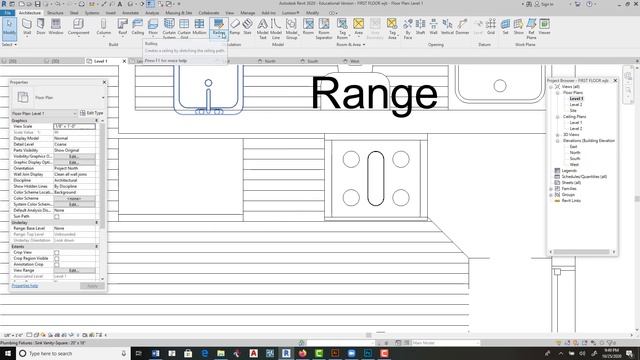Select the Roof tool
This screenshot has width=640, height=360.
tap(122, 27)
